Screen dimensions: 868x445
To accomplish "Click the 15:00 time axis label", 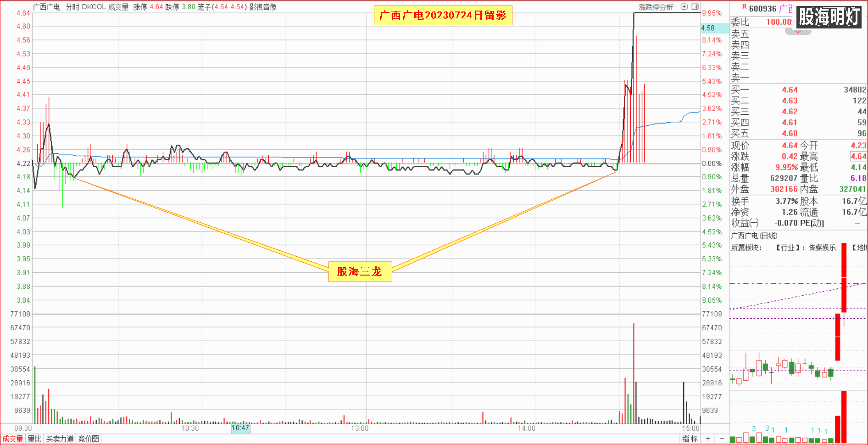I will coord(690,428).
